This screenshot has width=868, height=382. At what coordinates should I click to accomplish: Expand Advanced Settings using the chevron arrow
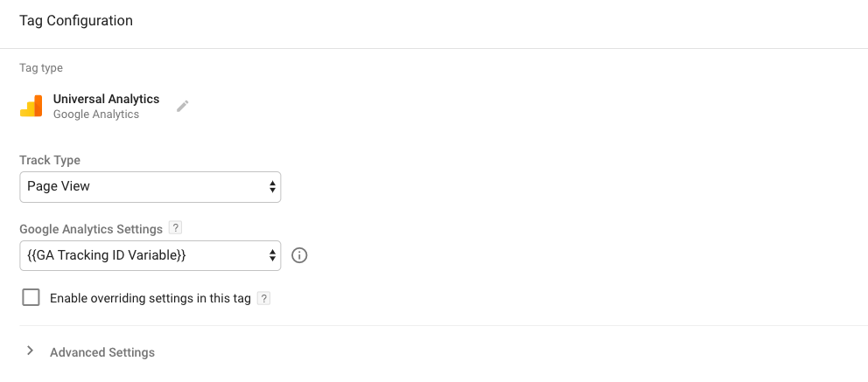(31, 351)
